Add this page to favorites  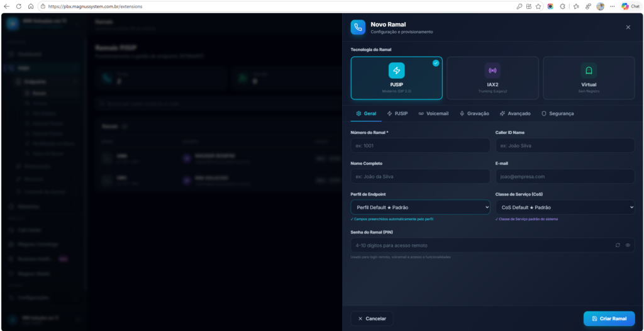tap(538, 6)
